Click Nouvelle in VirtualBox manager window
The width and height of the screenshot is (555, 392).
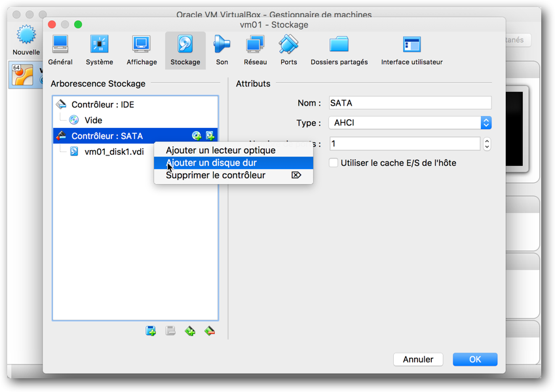[26, 40]
